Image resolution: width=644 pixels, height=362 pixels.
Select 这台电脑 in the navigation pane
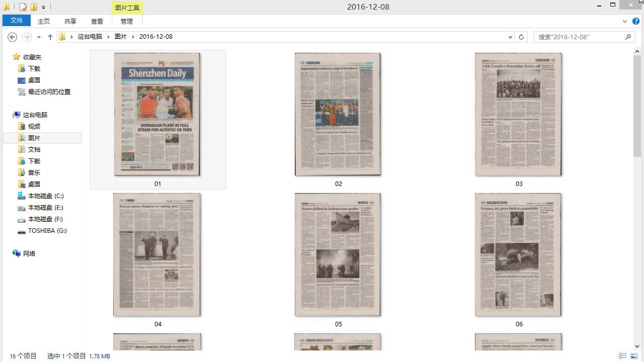click(35, 115)
